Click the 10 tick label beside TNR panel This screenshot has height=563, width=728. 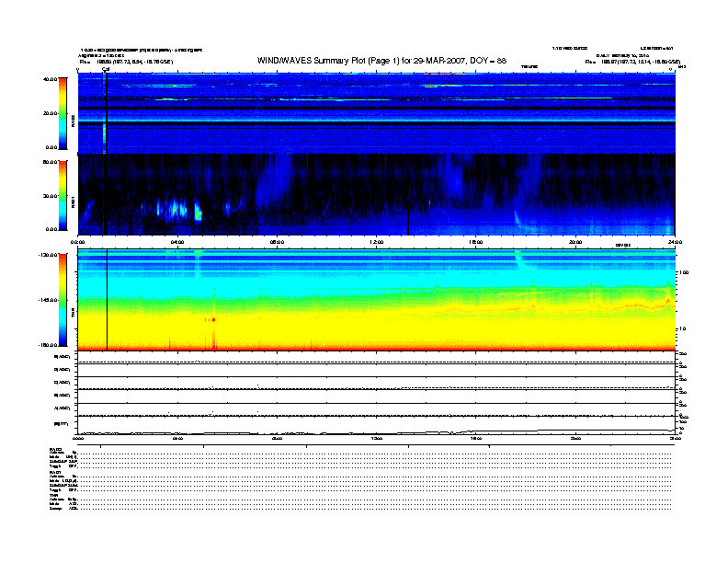coord(683,328)
